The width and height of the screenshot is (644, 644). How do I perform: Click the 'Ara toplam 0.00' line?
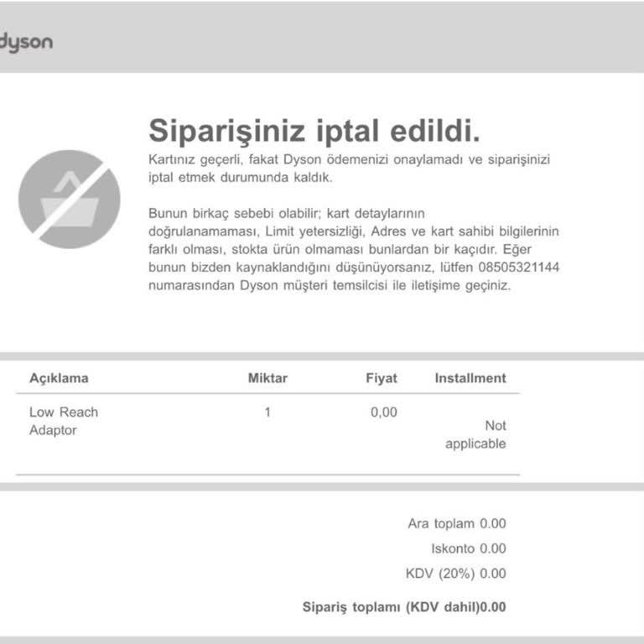pos(457,523)
